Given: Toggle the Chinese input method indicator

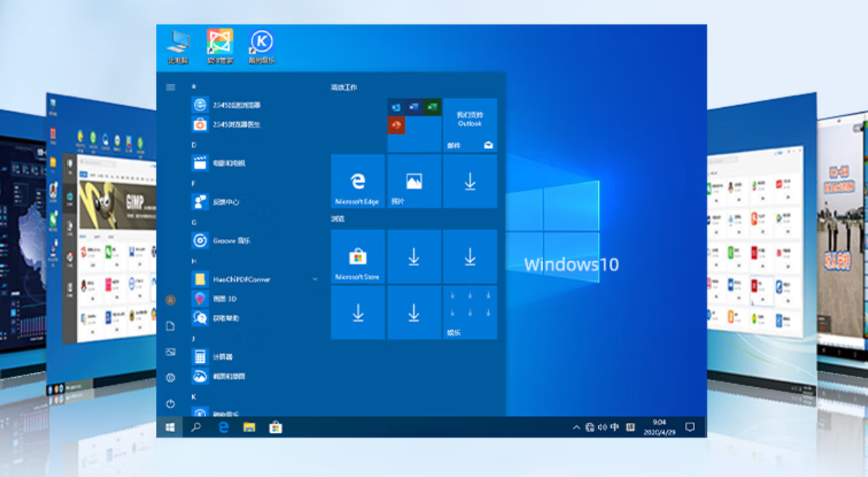Looking at the screenshot, I should click(x=614, y=427).
